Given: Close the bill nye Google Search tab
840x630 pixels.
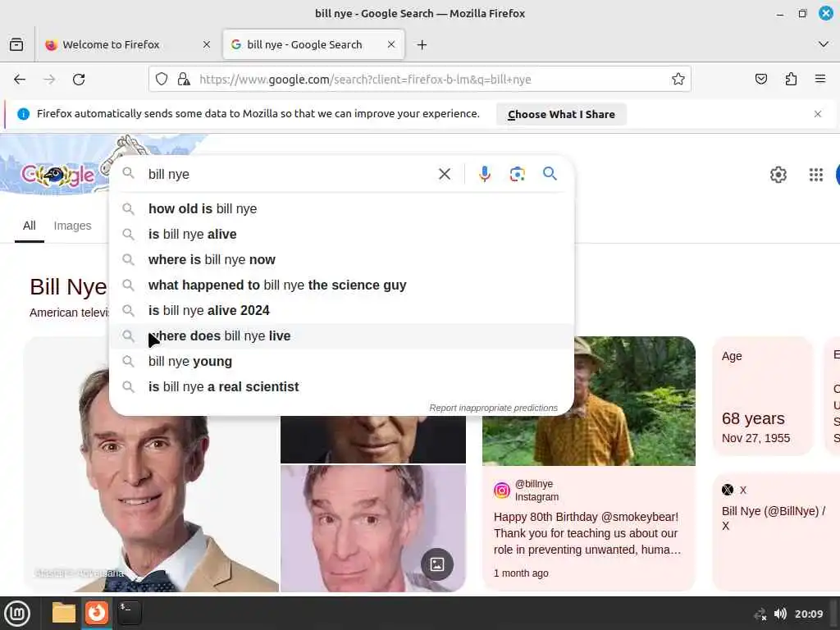Looking at the screenshot, I should pos(391,44).
